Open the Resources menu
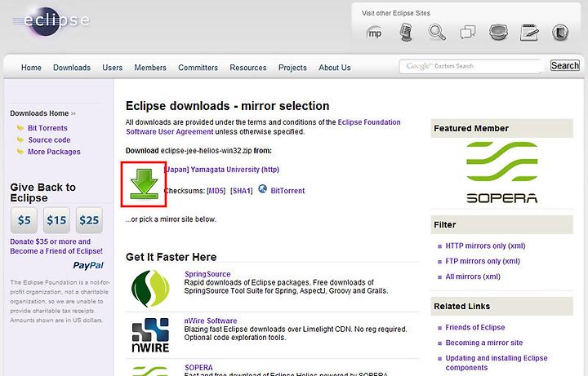 click(x=248, y=68)
